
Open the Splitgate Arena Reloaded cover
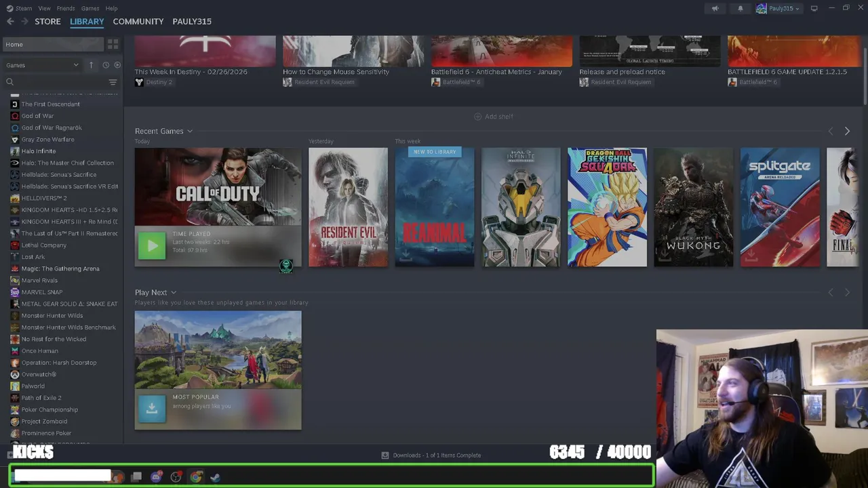click(780, 207)
